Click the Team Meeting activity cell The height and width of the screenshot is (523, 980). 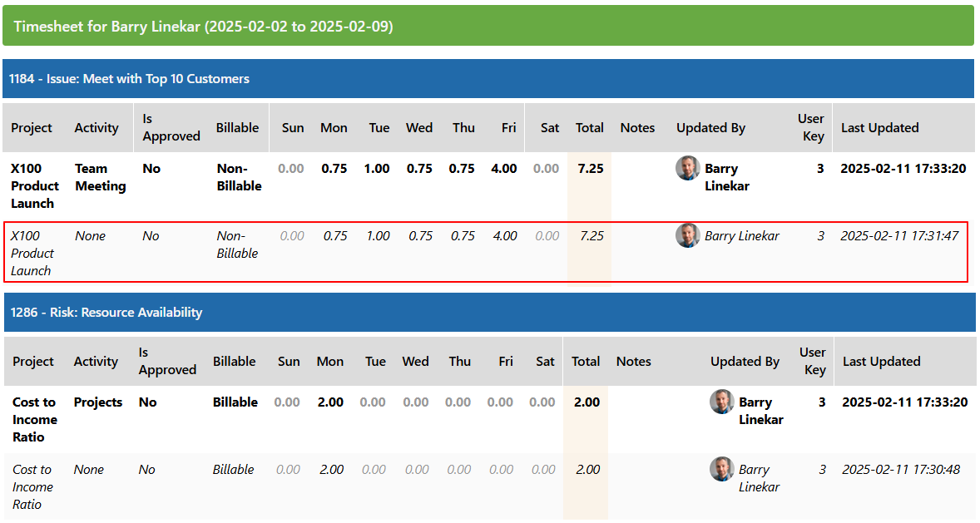click(x=100, y=177)
